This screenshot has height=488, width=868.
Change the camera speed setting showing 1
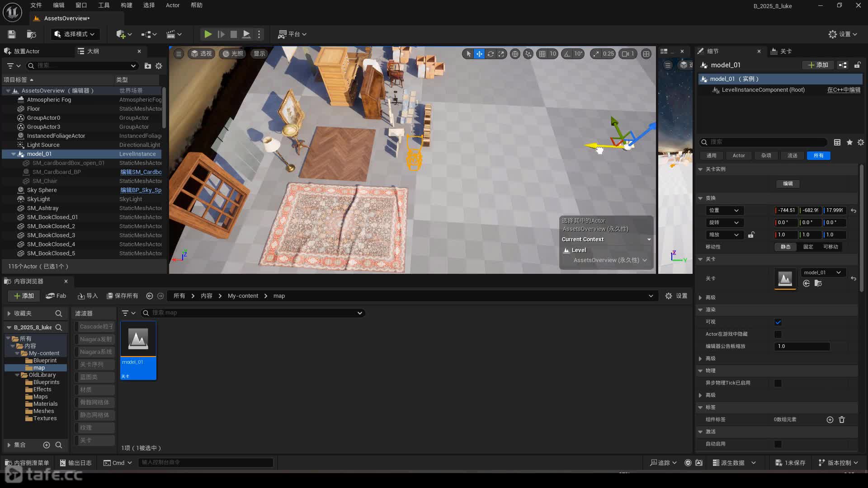[628, 54]
